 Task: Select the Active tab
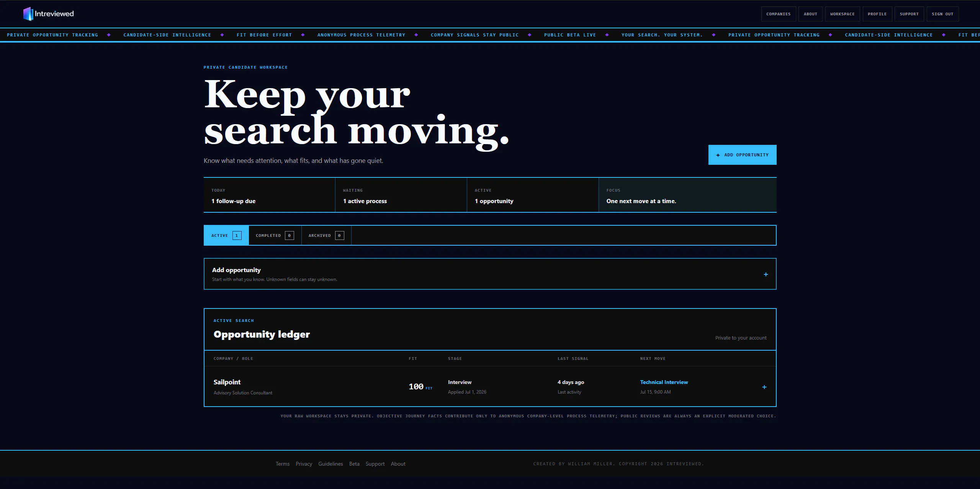(x=226, y=235)
